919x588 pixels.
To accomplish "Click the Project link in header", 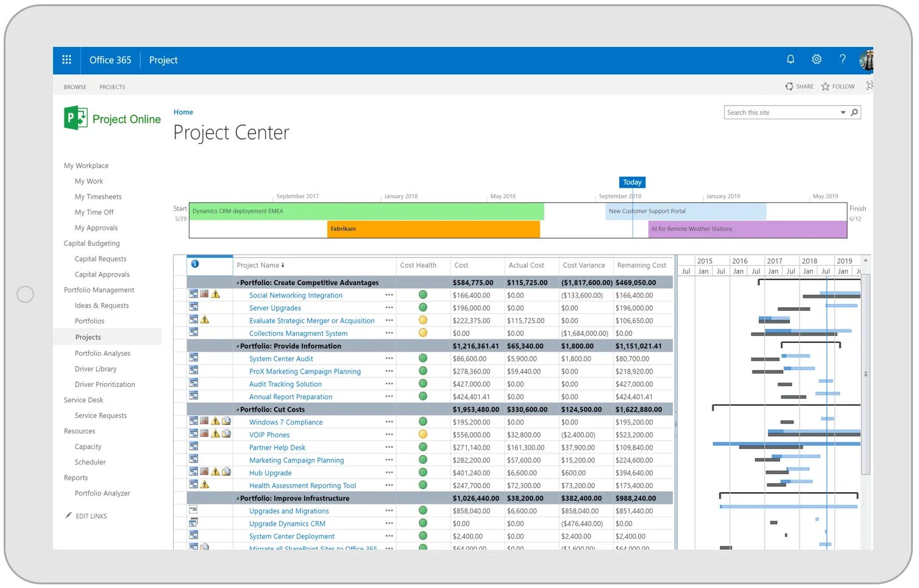I will pos(163,60).
